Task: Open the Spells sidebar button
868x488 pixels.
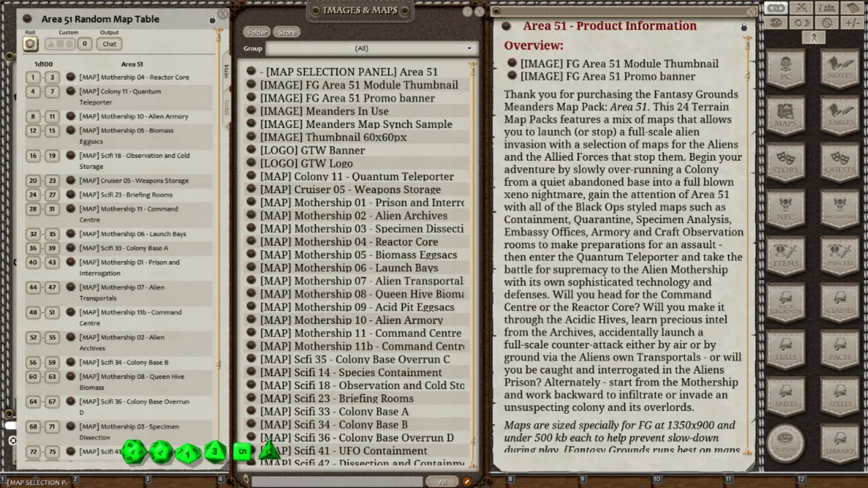Action: (840, 396)
